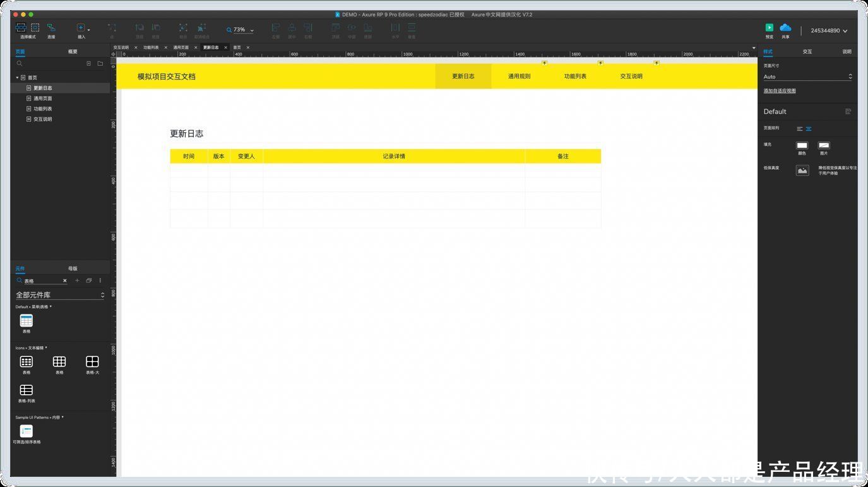Click 功能列表 in the canvas navigation bar

575,76
